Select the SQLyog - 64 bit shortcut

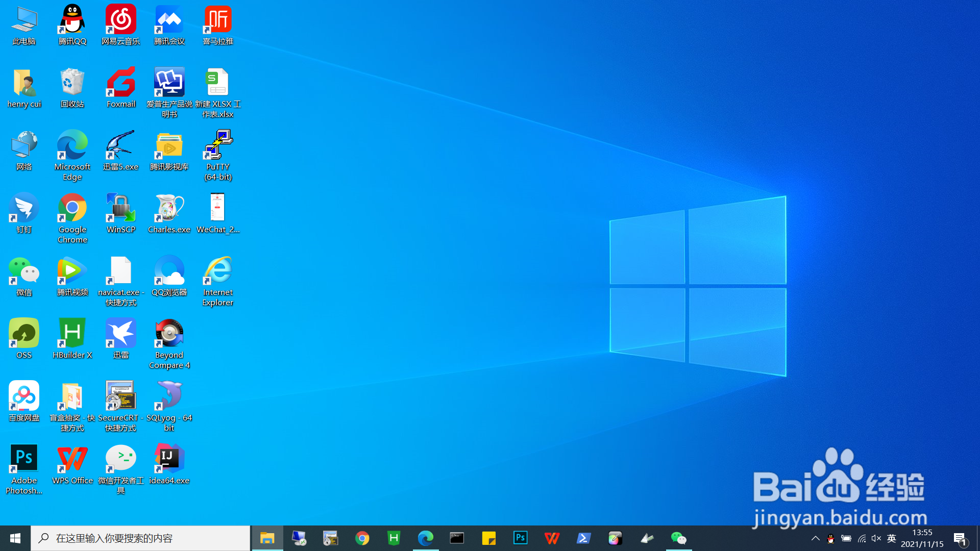(x=169, y=407)
